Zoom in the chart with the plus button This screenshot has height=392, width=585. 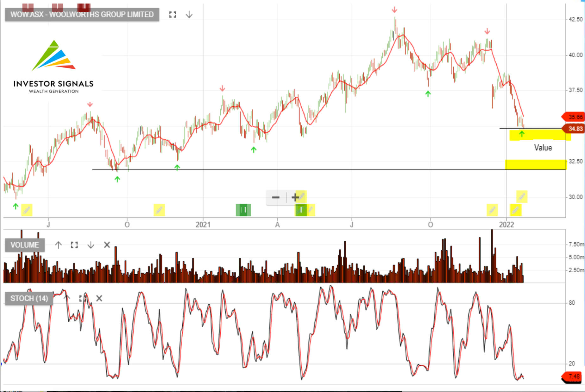(x=295, y=198)
